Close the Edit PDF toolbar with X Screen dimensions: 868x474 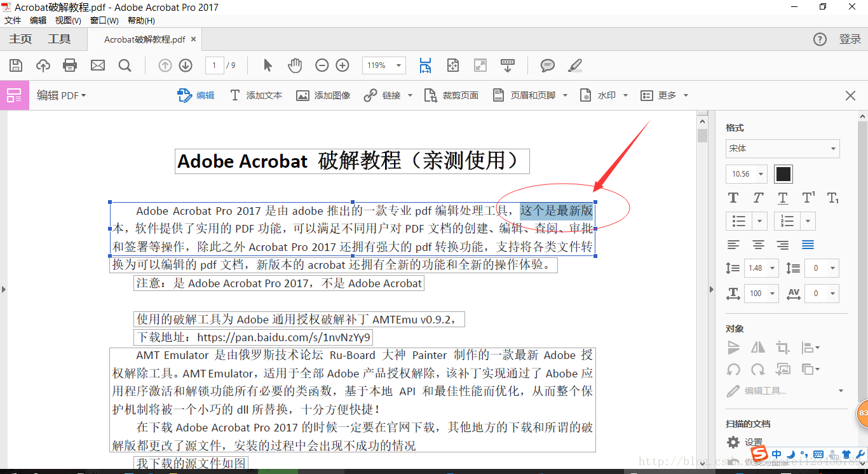click(x=850, y=95)
